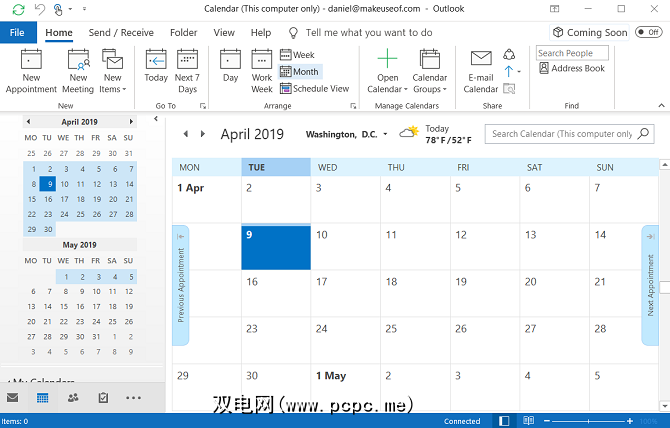Select the Month view button
Image resolution: width=670 pixels, height=428 pixels.
[300, 71]
